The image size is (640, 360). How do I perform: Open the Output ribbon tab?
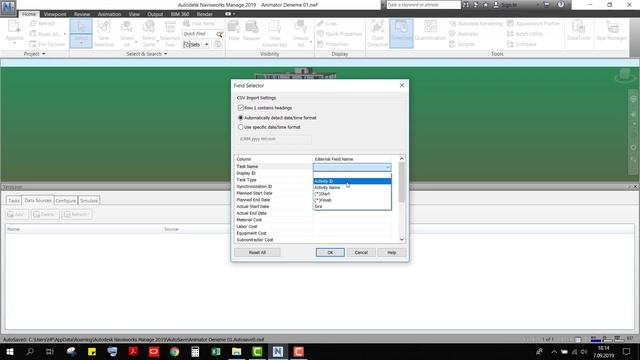pyautogui.click(x=155, y=14)
